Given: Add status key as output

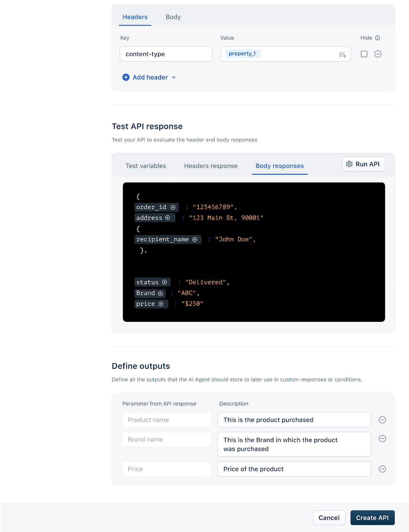Looking at the screenshot, I should click(x=164, y=282).
